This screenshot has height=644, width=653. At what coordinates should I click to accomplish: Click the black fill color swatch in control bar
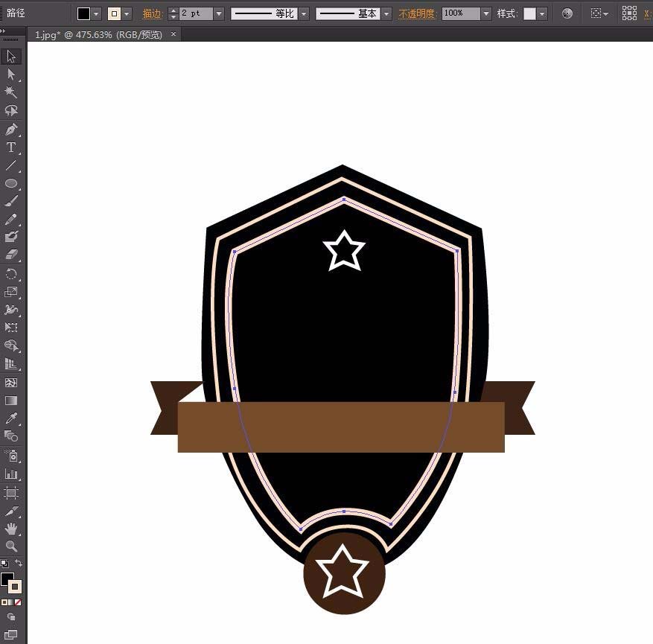(84, 13)
